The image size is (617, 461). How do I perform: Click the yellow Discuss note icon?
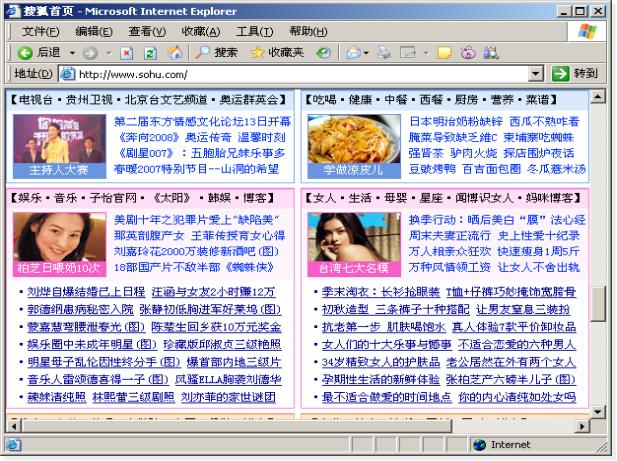[x=444, y=53]
